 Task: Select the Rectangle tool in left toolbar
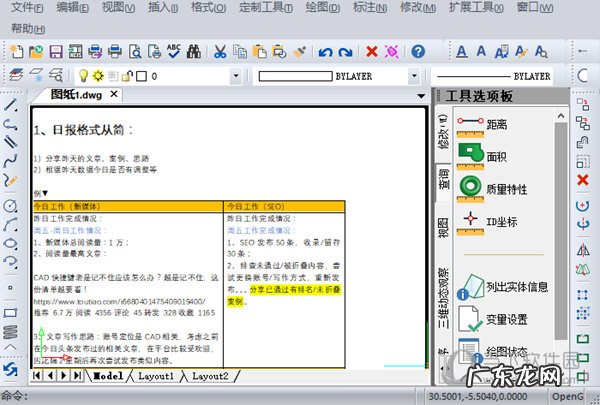click(10, 312)
